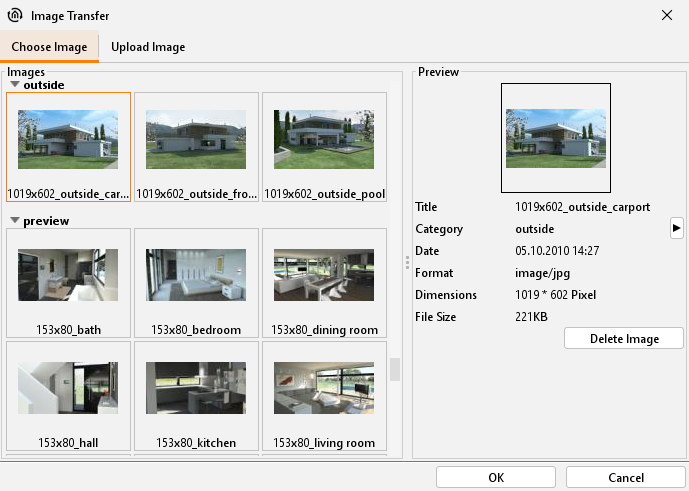Click the 153x80_dining room thumbnail
The image size is (689, 491).
point(324,283)
